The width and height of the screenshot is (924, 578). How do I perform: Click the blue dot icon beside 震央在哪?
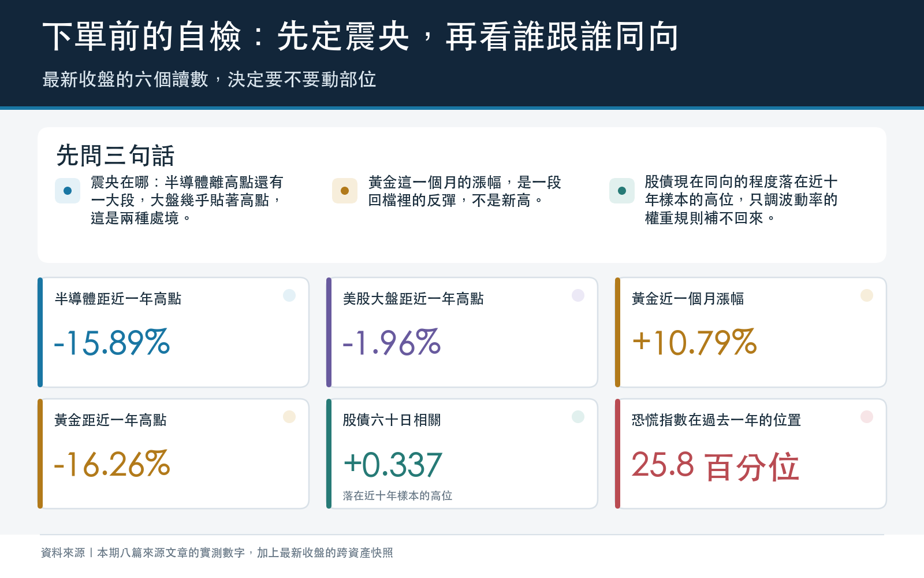68,191
